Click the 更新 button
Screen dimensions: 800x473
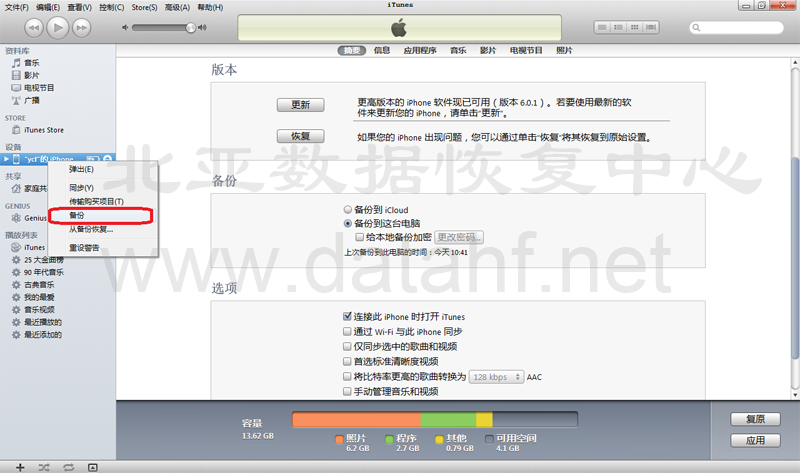pyautogui.click(x=301, y=105)
